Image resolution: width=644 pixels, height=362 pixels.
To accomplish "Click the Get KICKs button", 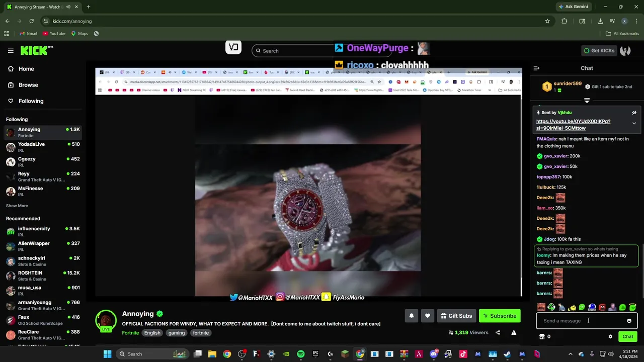I will 599,51.
